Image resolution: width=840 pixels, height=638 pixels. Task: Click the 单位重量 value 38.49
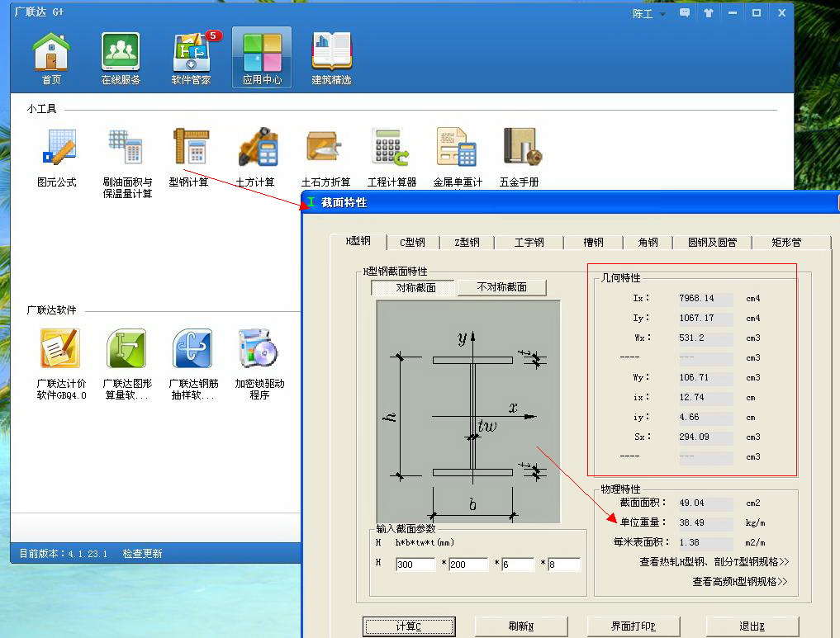pos(705,523)
